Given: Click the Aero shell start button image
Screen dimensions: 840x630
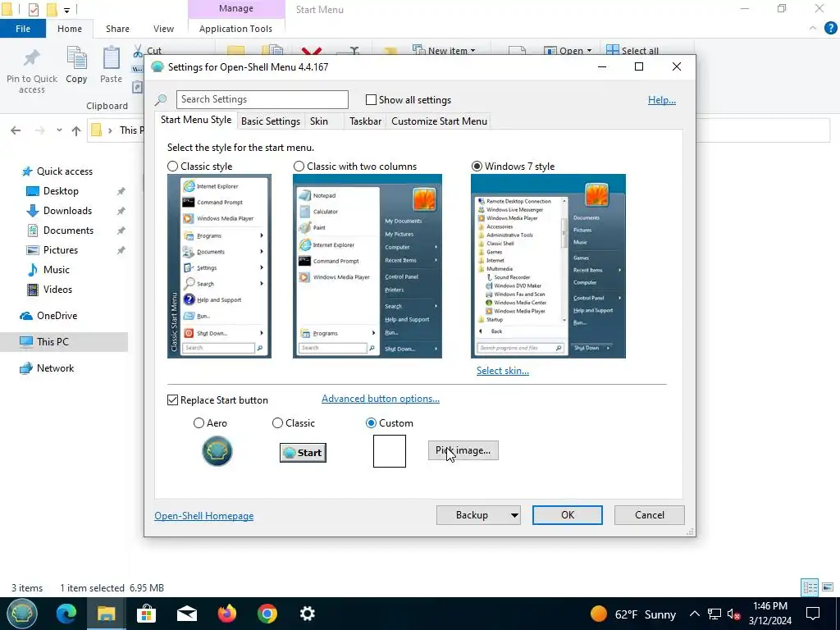Looking at the screenshot, I should 217,451.
